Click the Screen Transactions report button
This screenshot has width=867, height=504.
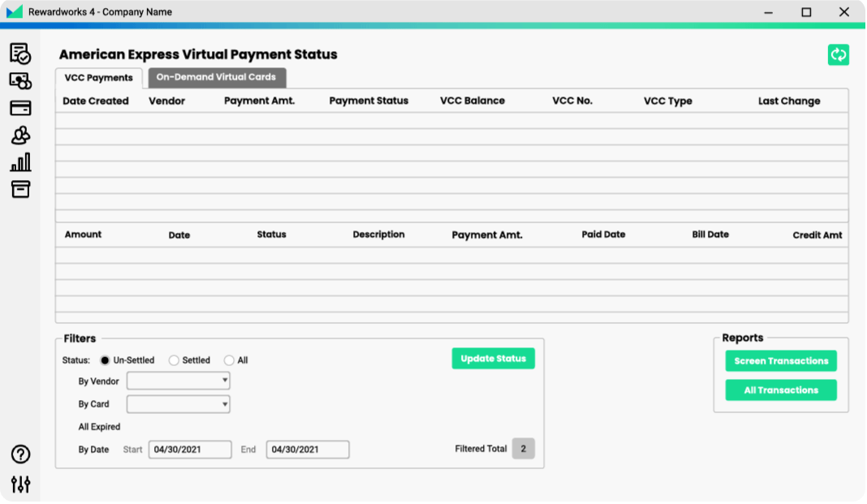[781, 361]
